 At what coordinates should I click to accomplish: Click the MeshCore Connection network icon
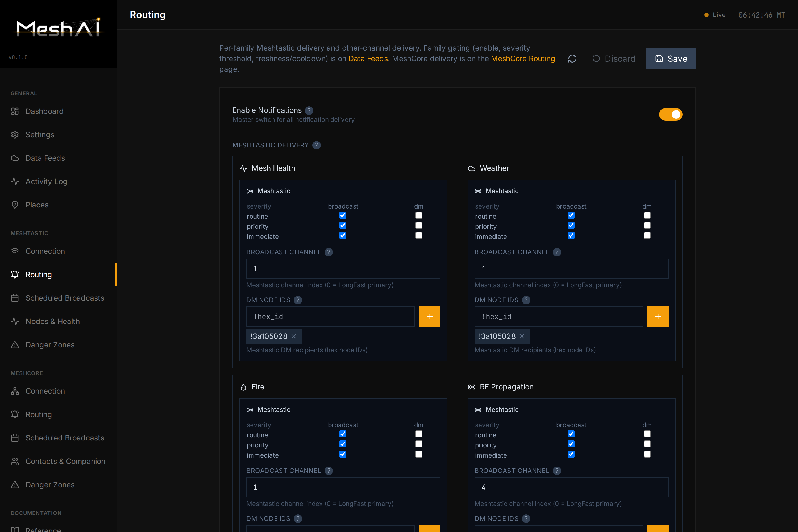[x=15, y=391]
